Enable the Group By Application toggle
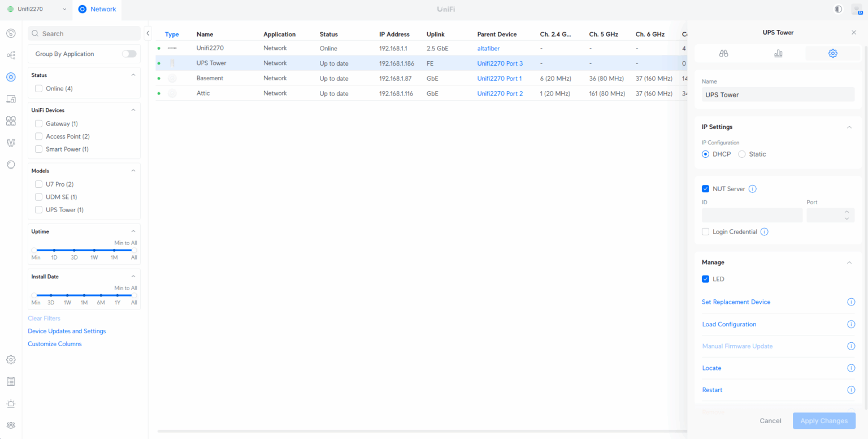This screenshot has width=868, height=439. [129, 54]
